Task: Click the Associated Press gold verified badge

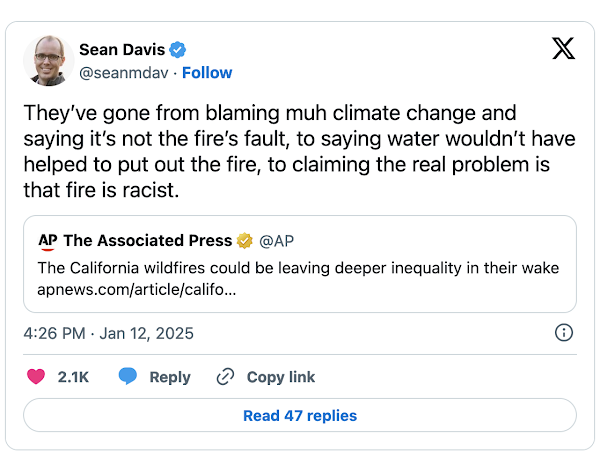Action: (244, 240)
